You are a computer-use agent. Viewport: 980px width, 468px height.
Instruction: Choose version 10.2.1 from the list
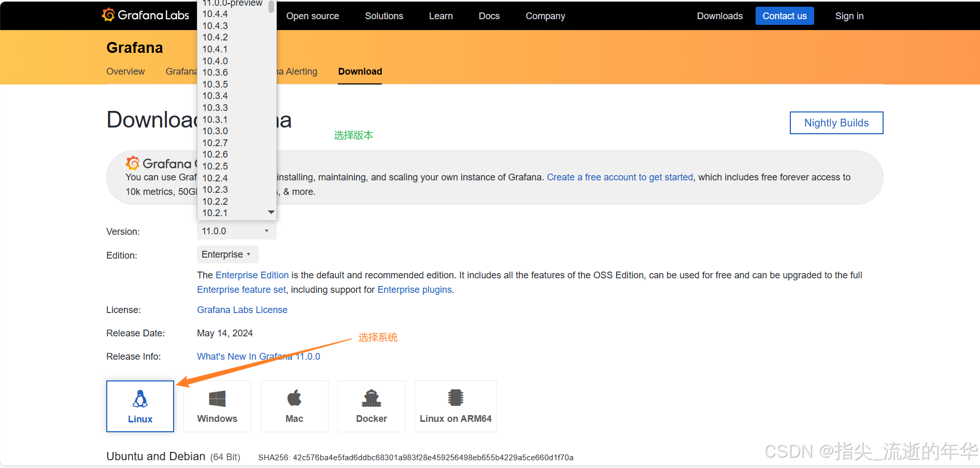[x=215, y=213]
